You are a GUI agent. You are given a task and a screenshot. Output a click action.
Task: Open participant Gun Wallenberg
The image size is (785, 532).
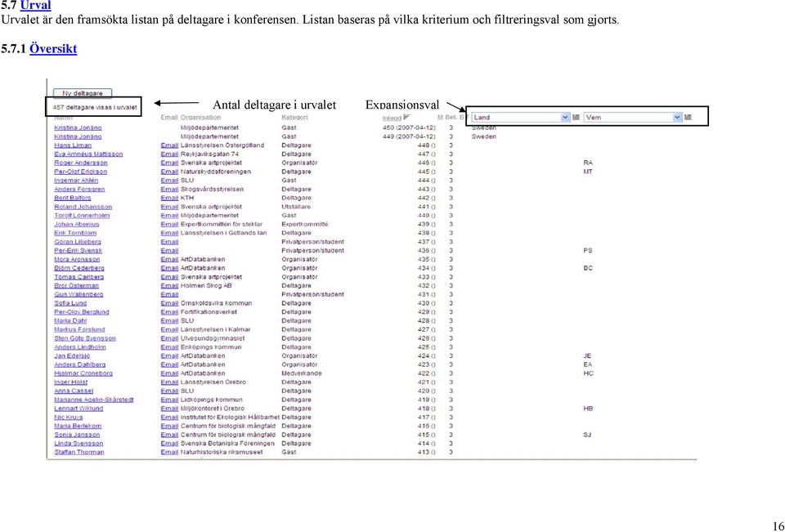tap(79, 294)
